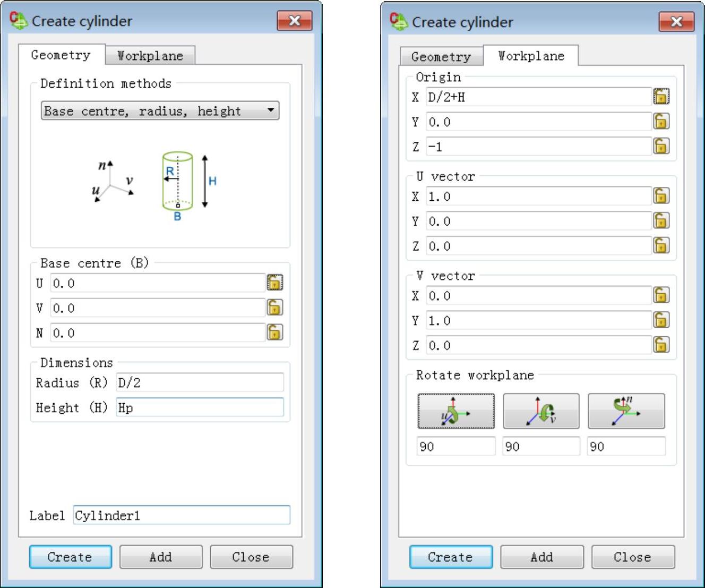Click the V vector X field
The width and height of the screenshot is (705, 588).
[539, 295]
